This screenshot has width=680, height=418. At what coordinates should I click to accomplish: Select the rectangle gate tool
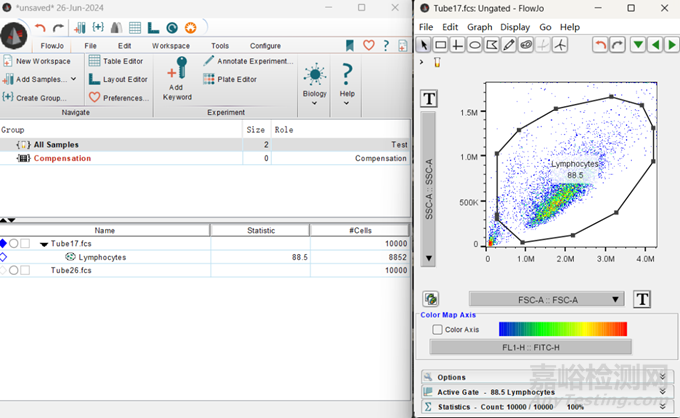(441, 45)
